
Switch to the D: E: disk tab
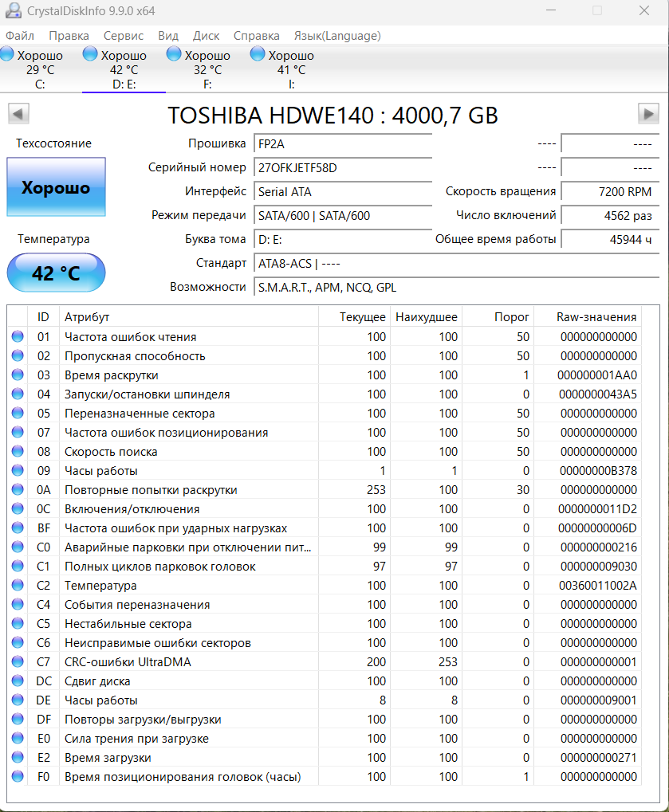[124, 70]
